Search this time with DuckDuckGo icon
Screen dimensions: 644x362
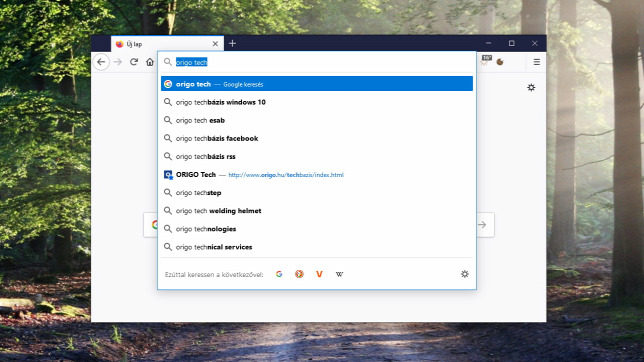tap(299, 274)
